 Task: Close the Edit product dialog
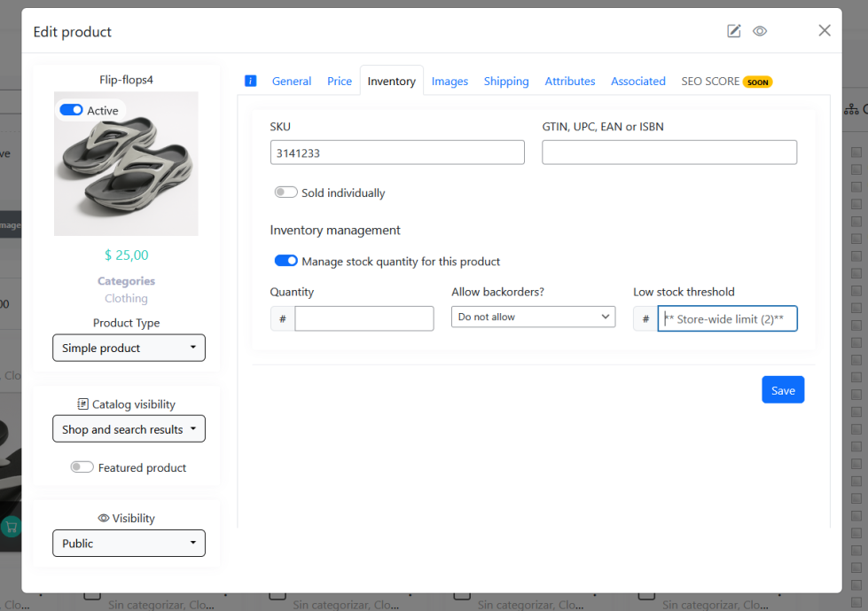click(x=825, y=30)
